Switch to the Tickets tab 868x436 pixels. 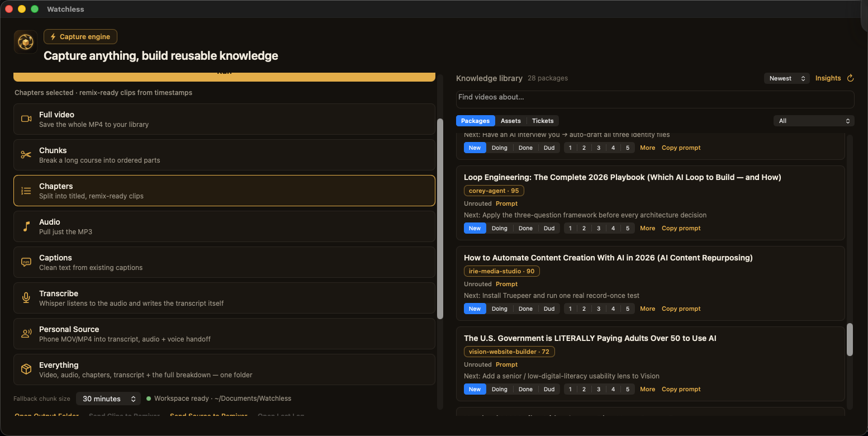(543, 121)
